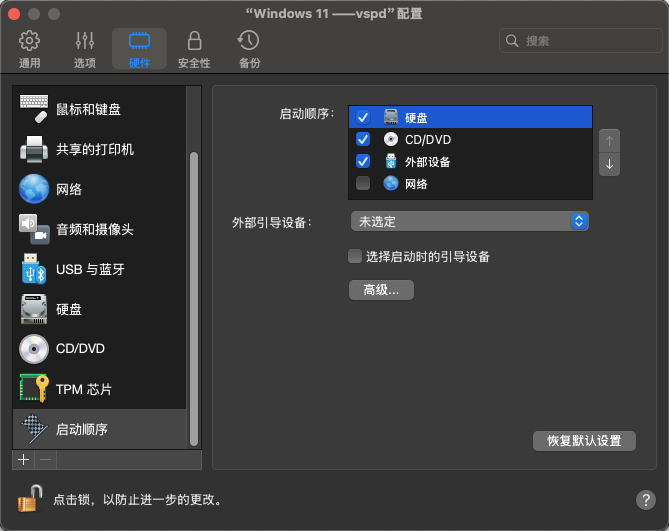Select 共享的打印机 printer icon in sidebar
This screenshot has width=669, height=531.
34,149
